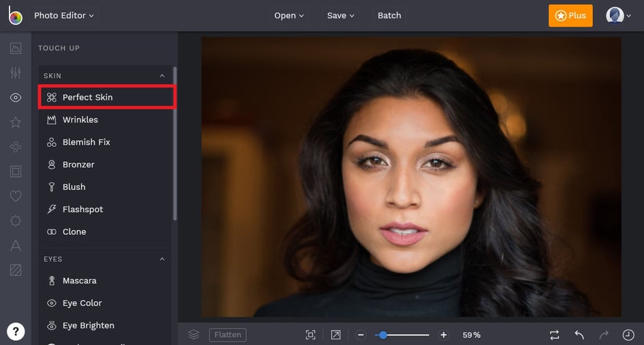Open the Edit sliders sidebar icon

[16, 73]
